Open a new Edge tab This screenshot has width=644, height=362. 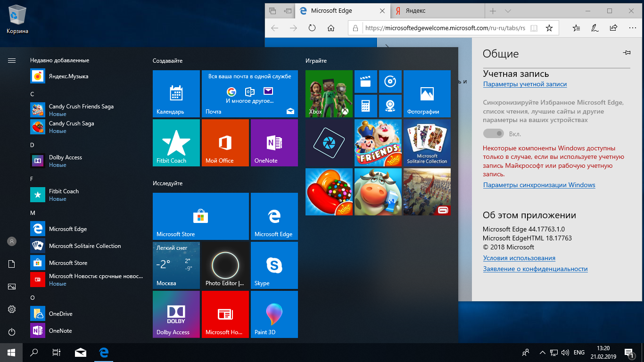click(x=493, y=11)
